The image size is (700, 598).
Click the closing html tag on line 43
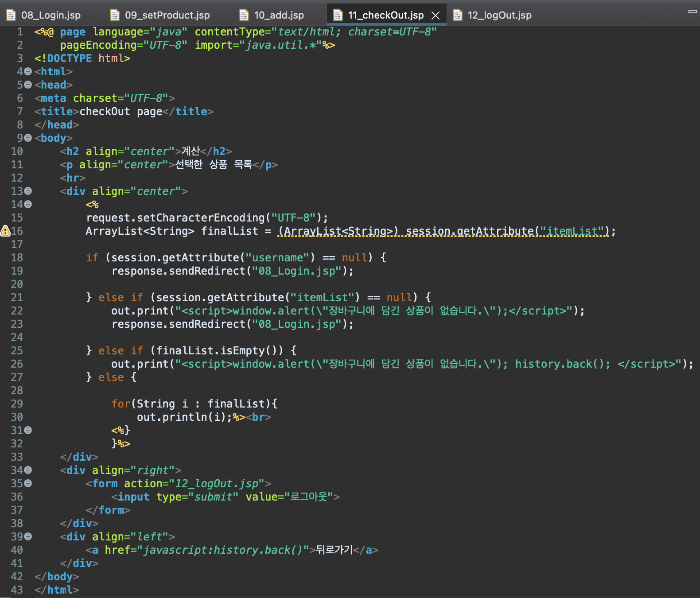57,590
